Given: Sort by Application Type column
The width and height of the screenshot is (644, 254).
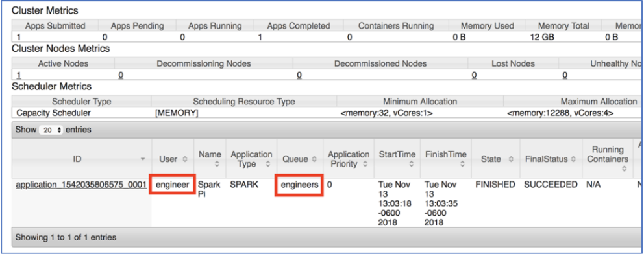Looking at the screenshot, I should click(x=251, y=159).
